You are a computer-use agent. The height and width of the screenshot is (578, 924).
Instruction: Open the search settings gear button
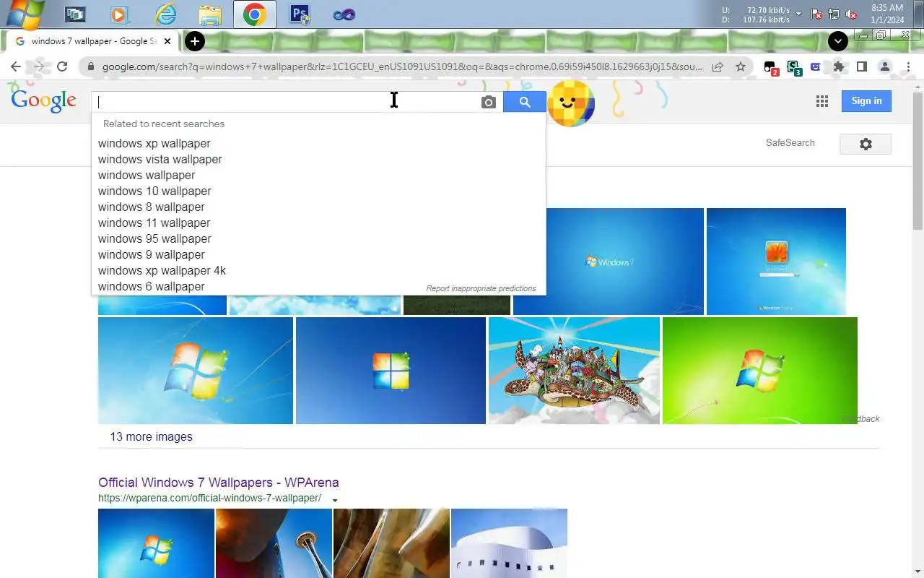click(866, 144)
